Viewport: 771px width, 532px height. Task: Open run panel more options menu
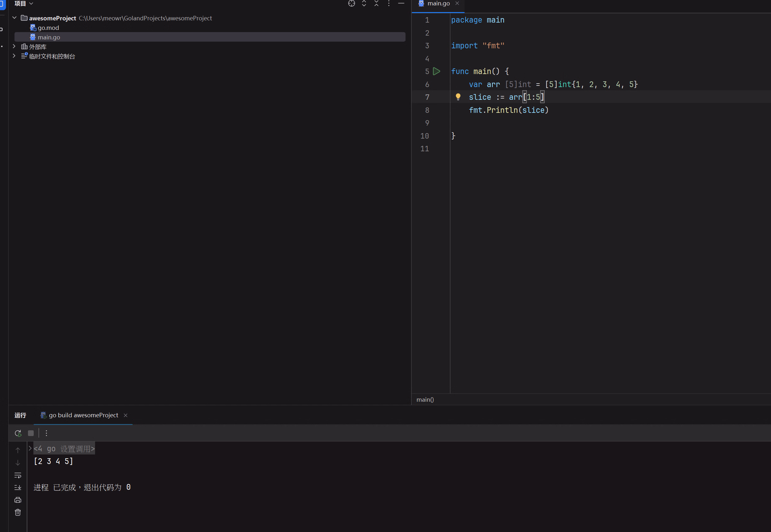(46, 433)
